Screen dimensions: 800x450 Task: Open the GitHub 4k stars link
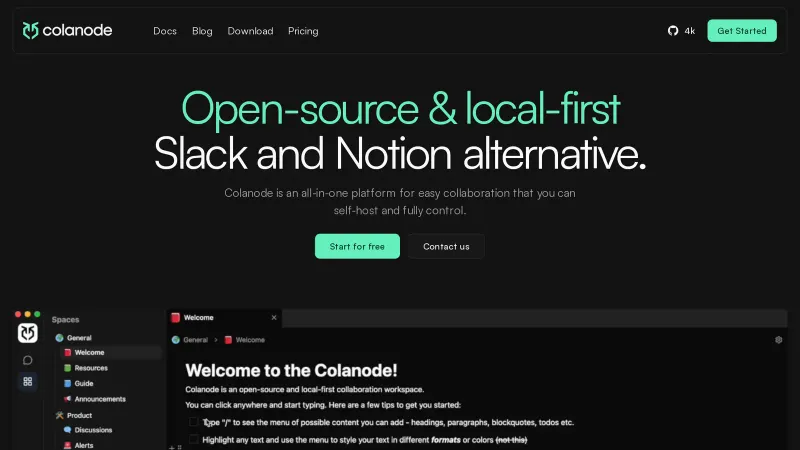click(681, 31)
